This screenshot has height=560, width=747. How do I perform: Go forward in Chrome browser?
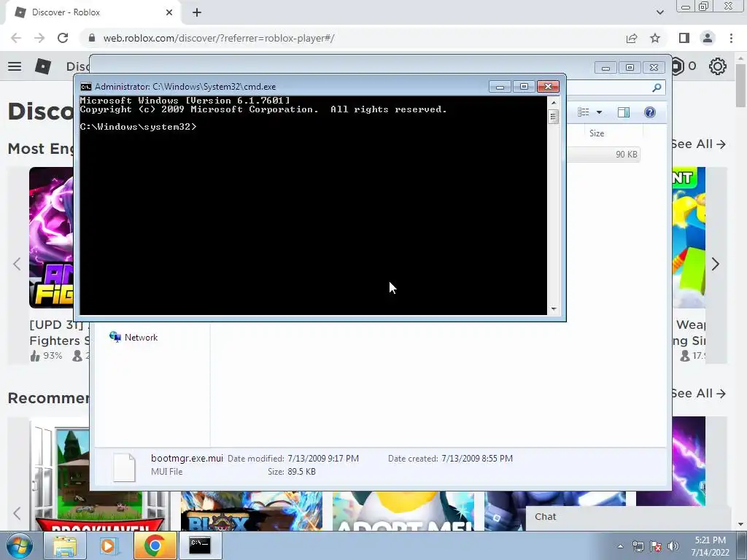[x=39, y=38]
